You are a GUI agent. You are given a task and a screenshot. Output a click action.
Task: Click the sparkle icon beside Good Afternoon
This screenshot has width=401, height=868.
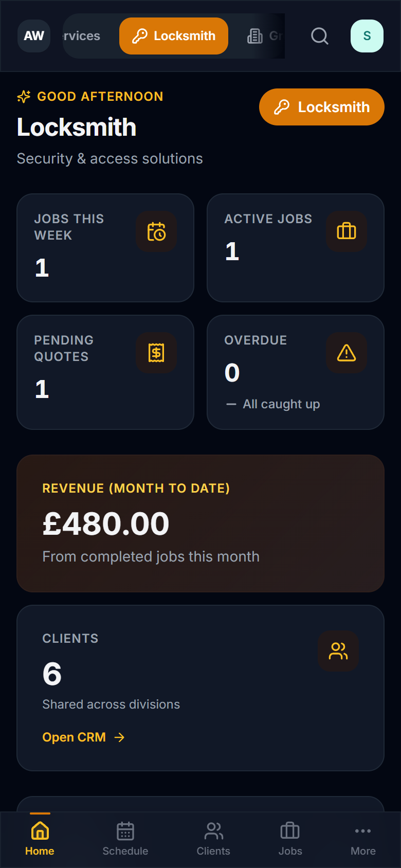[24, 97]
